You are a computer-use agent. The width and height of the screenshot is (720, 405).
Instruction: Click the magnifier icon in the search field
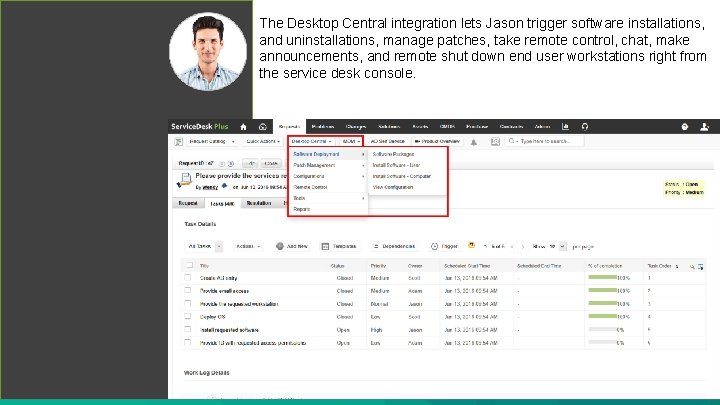pyautogui.click(x=511, y=141)
